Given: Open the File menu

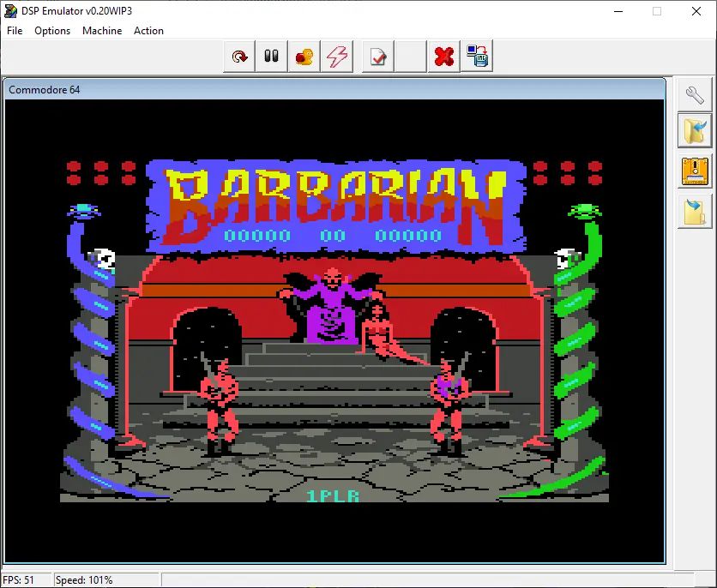Looking at the screenshot, I should point(15,31).
